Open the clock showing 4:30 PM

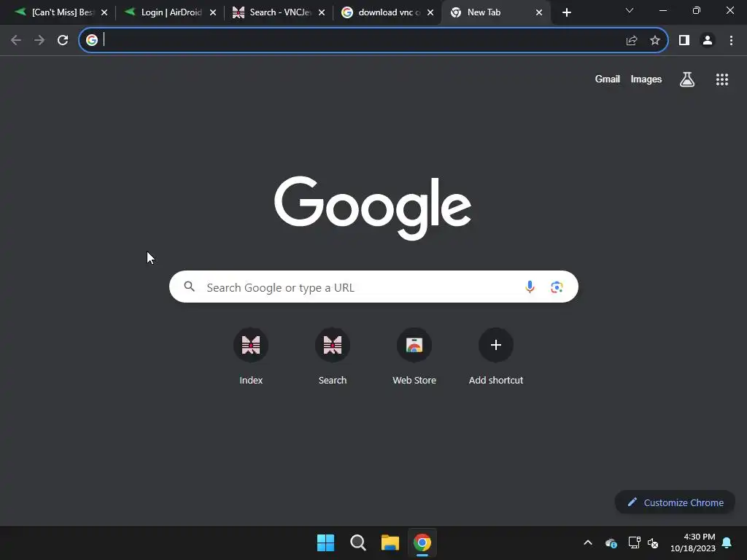click(x=693, y=542)
